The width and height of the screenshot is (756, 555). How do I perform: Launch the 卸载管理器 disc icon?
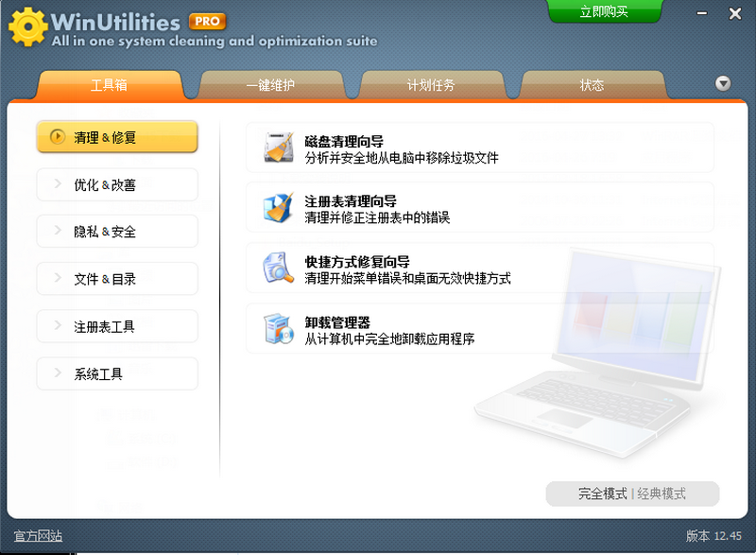click(x=277, y=329)
